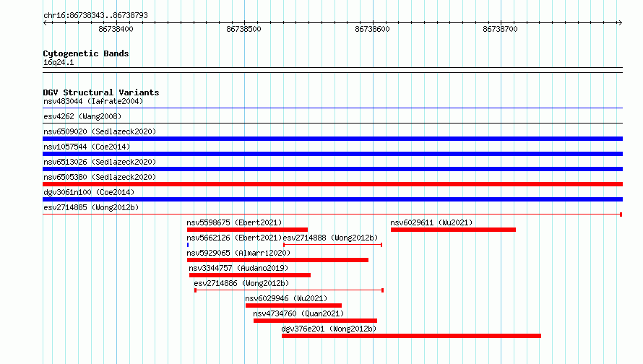Image resolution: width=643 pixels, height=364 pixels.
Task: Click the red bar under nsv5929065
Action: click(277, 260)
